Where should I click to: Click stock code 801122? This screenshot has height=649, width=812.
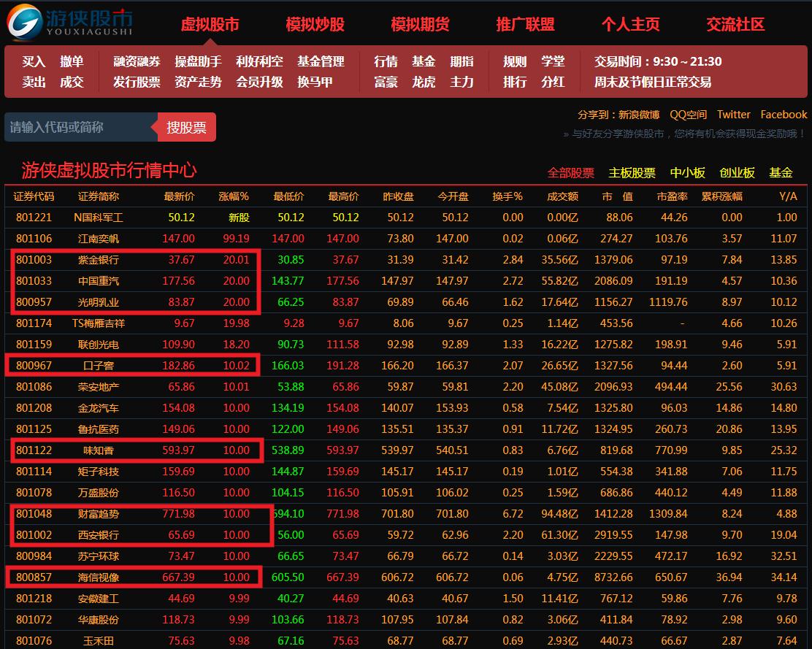pyautogui.click(x=34, y=450)
